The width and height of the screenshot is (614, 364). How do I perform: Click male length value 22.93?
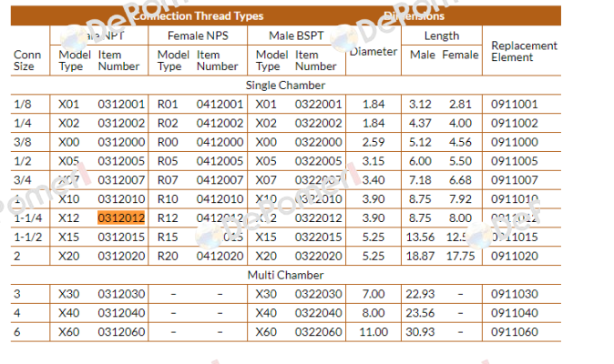coord(420,294)
